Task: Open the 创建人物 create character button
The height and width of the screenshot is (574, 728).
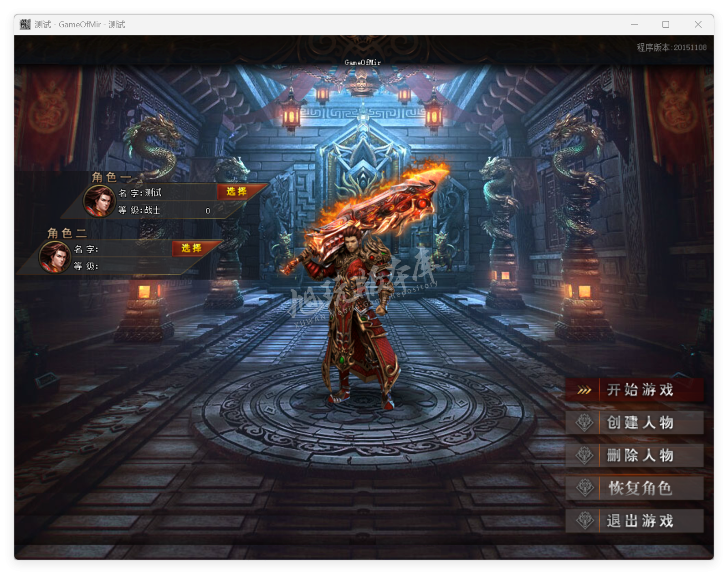Action: (x=634, y=423)
